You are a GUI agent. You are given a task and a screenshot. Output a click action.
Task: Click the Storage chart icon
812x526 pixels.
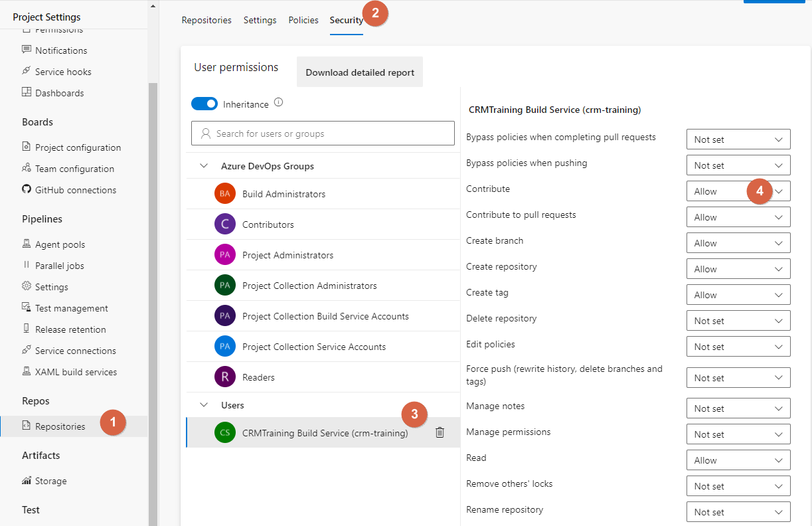click(x=27, y=480)
